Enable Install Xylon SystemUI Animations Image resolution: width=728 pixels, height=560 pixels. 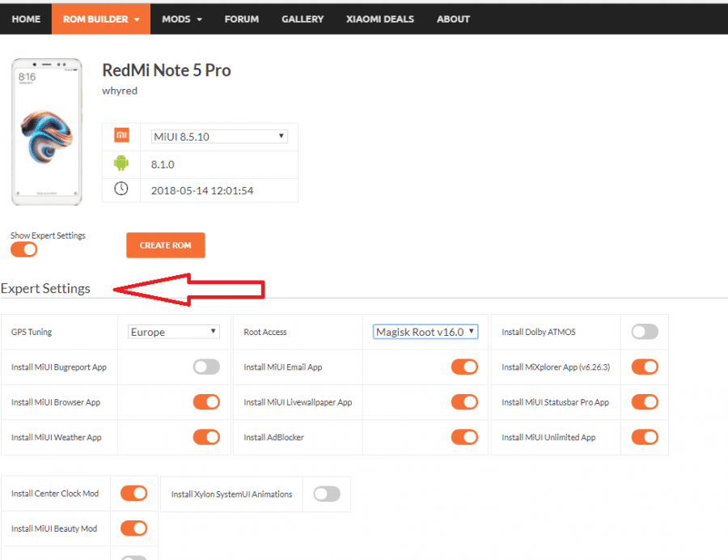327,494
